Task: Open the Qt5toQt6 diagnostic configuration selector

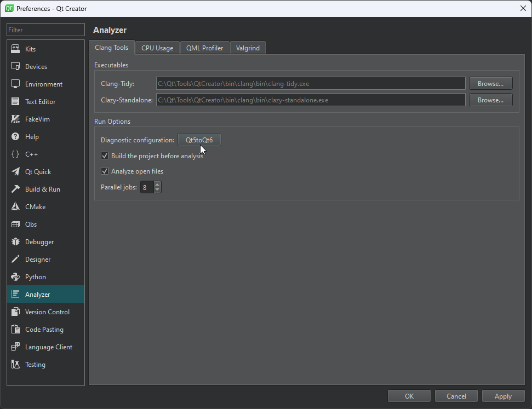Action: pyautogui.click(x=199, y=140)
